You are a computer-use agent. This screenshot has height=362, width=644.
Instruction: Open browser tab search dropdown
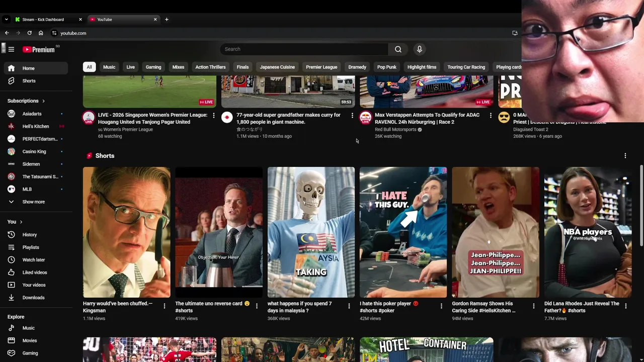[x=6, y=20]
